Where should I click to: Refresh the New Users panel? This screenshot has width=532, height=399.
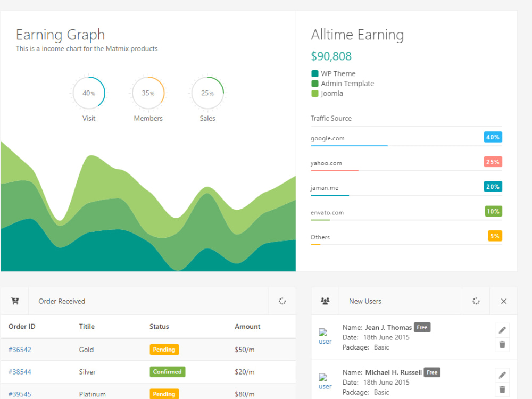pyautogui.click(x=476, y=301)
